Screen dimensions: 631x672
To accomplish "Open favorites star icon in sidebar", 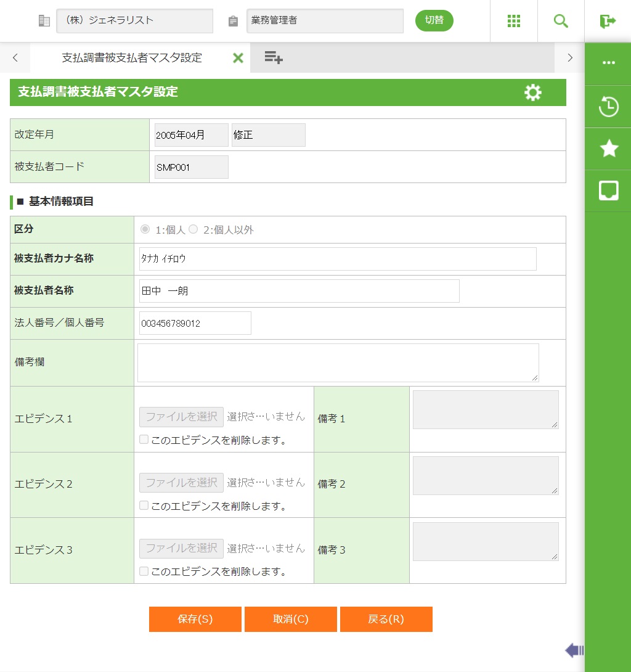I will (x=609, y=149).
